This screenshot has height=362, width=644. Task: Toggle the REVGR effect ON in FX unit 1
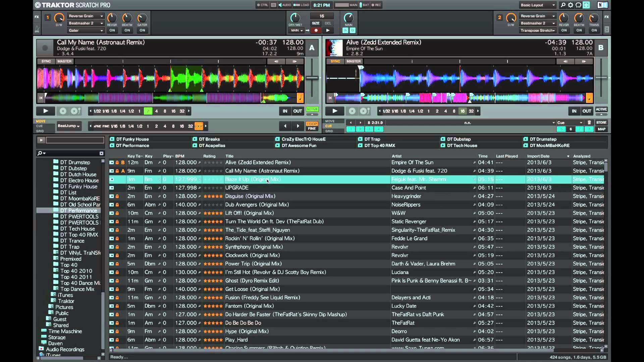pos(112,30)
